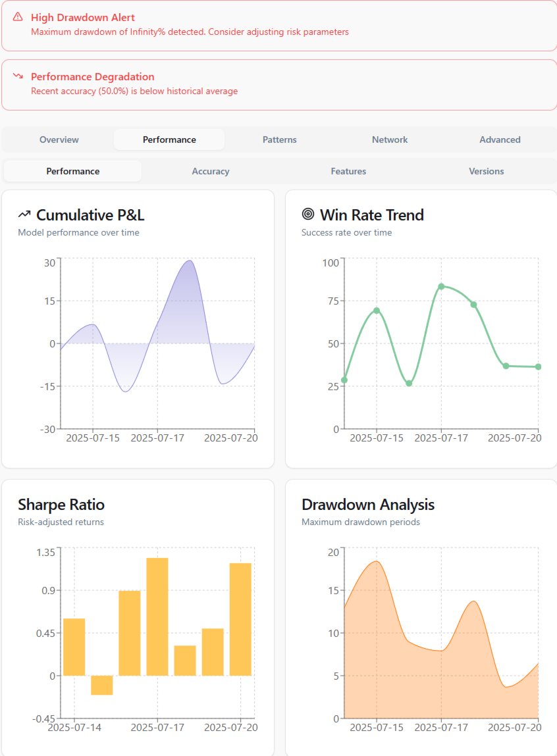Click the High Drawdown Alert warning icon
The image size is (557, 756).
click(x=18, y=17)
